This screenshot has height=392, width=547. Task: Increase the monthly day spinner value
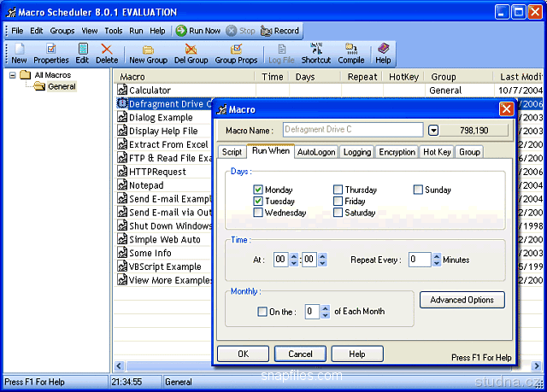325,307
